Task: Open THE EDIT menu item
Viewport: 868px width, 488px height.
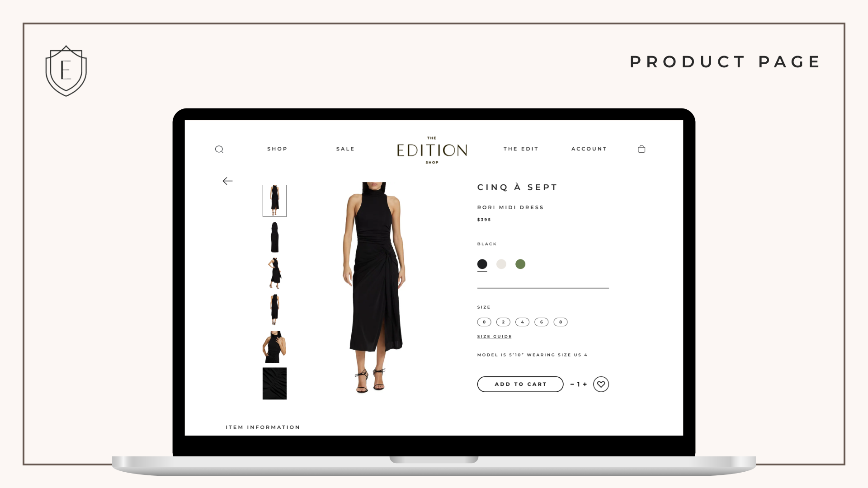Action: click(x=521, y=149)
